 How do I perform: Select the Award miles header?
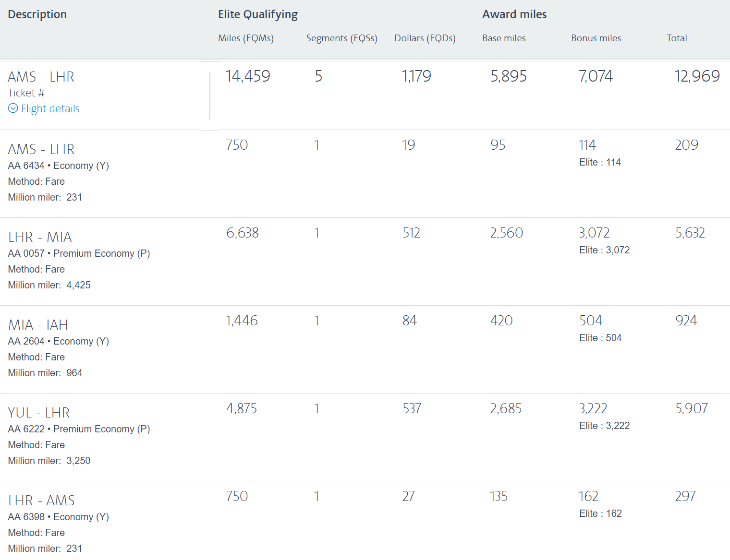[x=514, y=14]
